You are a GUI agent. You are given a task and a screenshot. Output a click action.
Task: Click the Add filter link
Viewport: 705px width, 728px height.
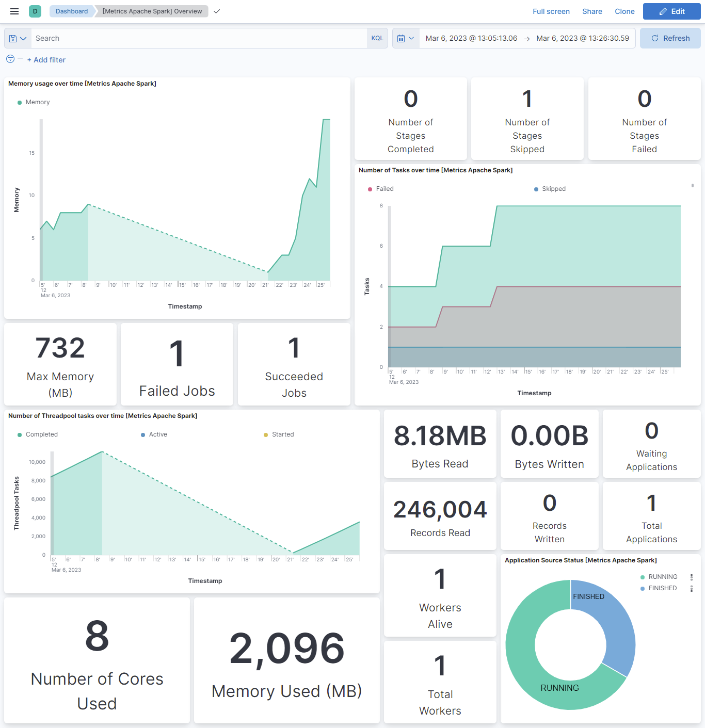click(46, 60)
